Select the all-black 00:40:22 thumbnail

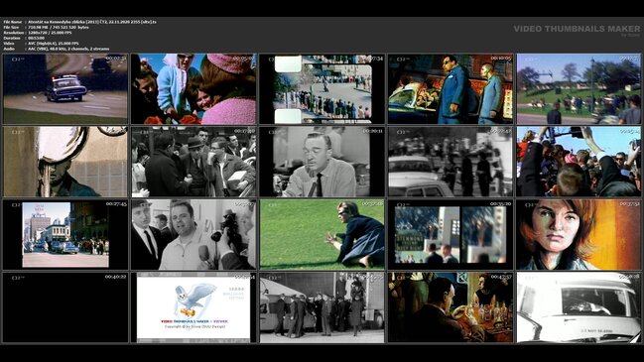(x=65, y=307)
